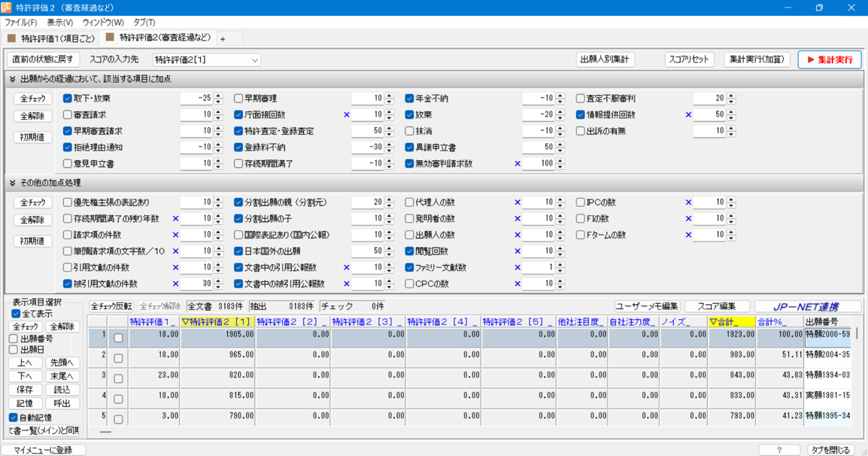Check 出願番号 display item checkbox
Image resolution: width=868 pixels, height=456 pixels.
(x=14, y=339)
